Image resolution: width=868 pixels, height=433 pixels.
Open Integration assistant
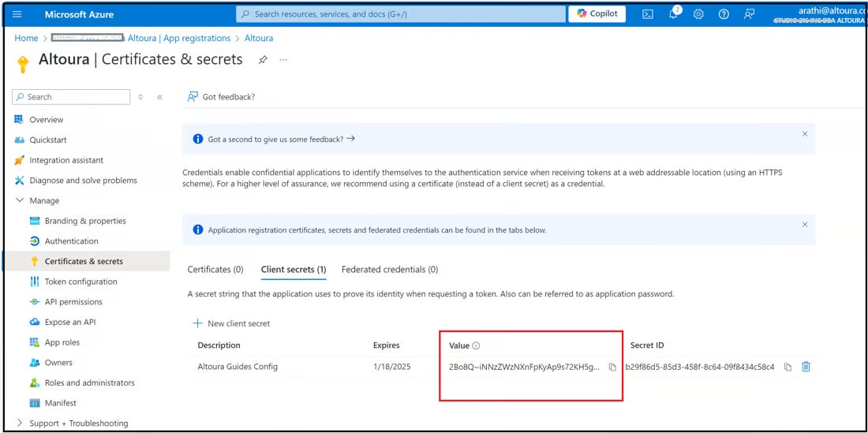pos(66,160)
